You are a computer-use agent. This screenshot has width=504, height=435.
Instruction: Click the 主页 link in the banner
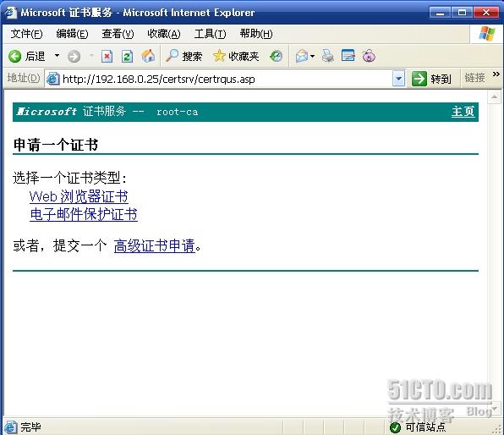[463, 112]
